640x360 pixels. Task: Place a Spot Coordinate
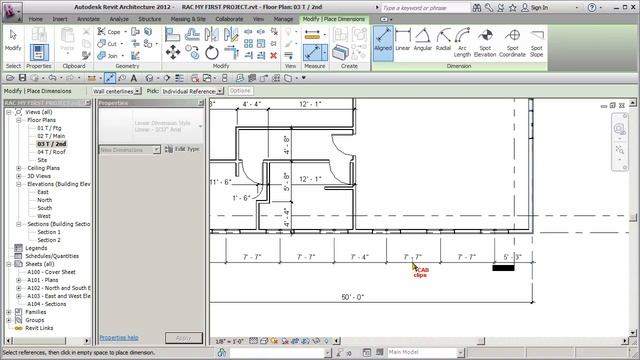512,43
